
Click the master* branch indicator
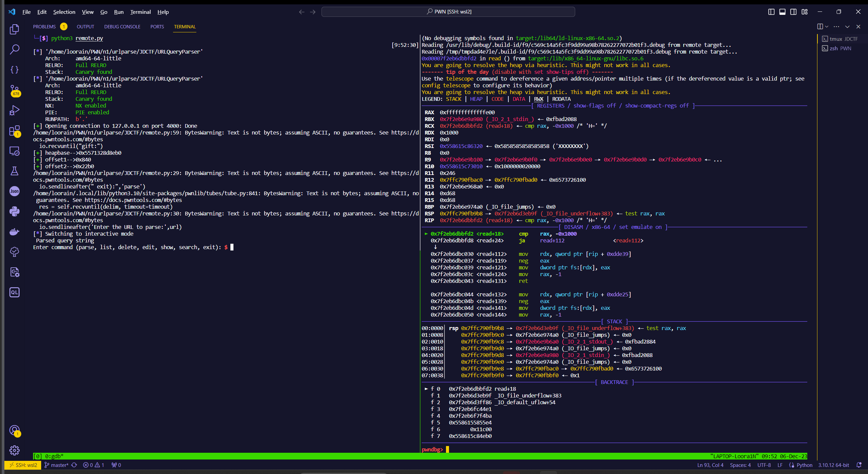tap(56, 465)
